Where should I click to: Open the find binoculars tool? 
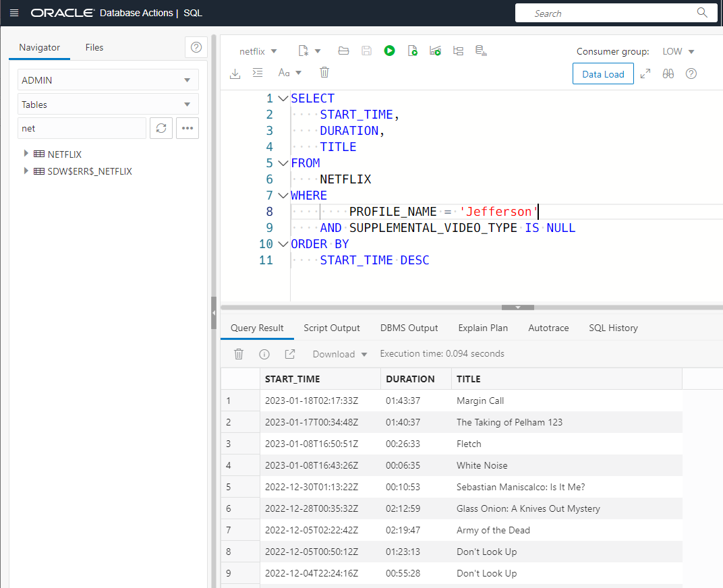click(x=668, y=73)
